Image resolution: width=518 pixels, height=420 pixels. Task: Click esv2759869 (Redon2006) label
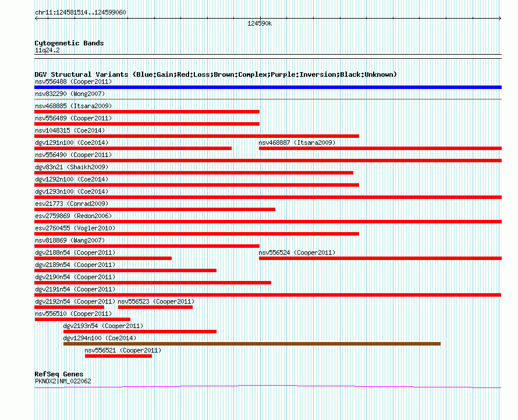tap(73, 216)
